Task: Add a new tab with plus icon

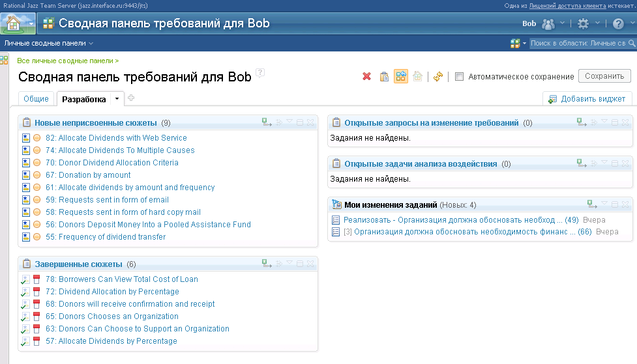Action: coord(131,98)
